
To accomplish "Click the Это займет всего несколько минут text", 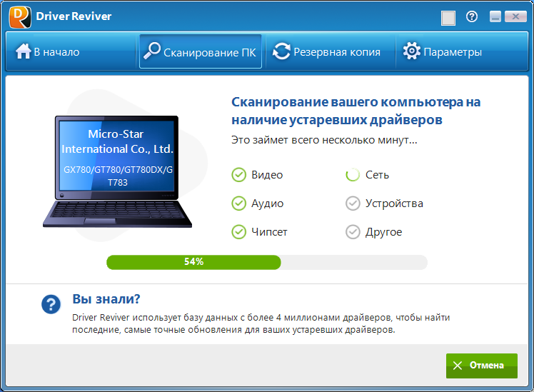I will tap(324, 140).
